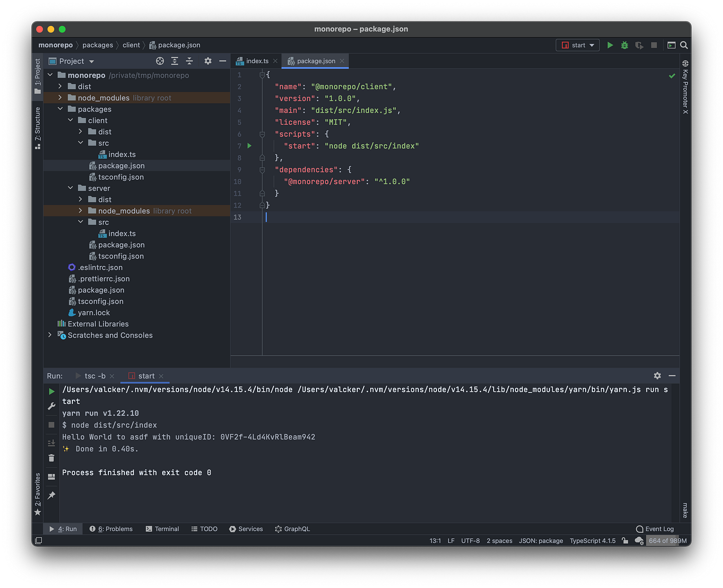
Task: Open the Event Log
Action: [x=655, y=529]
